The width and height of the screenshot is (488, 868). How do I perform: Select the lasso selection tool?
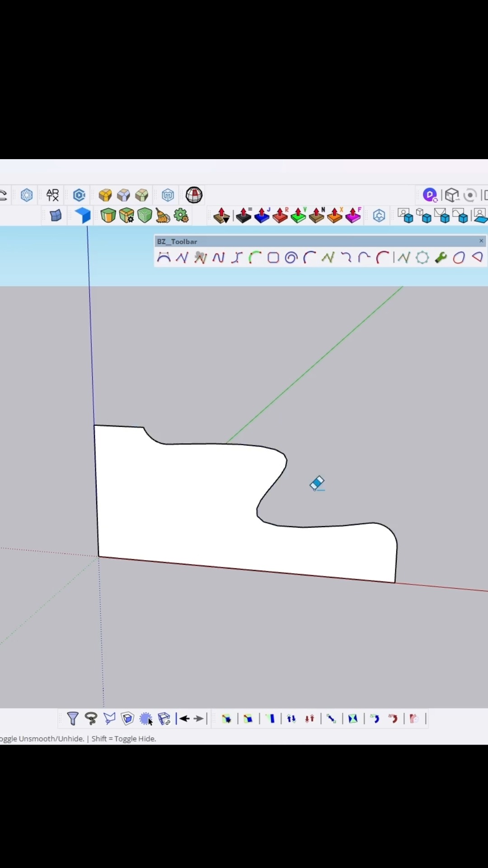[91, 718]
